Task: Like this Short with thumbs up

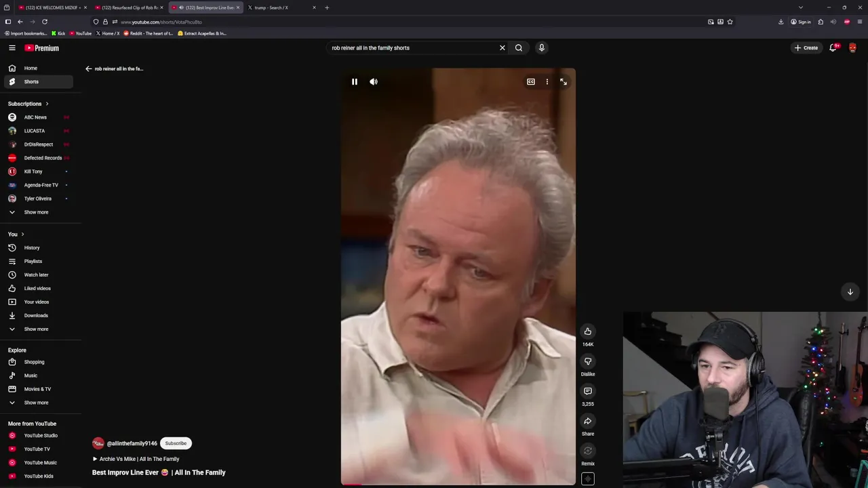Action: pyautogui.click(x=588, y=331)
